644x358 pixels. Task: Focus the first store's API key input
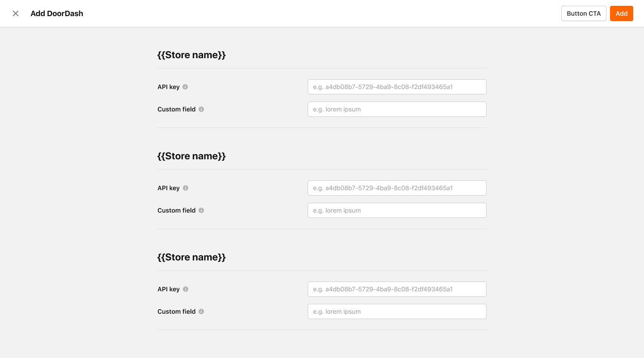tap(397, 87)
